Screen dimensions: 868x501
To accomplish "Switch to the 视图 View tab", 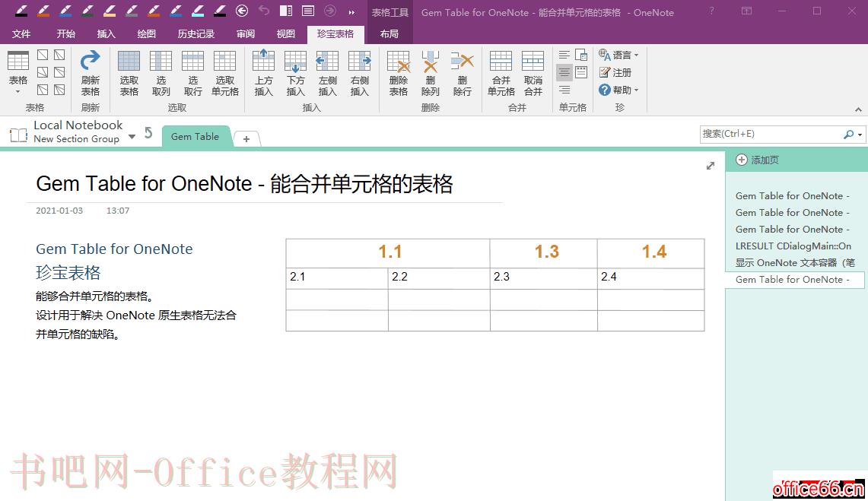I will [285, 33].
